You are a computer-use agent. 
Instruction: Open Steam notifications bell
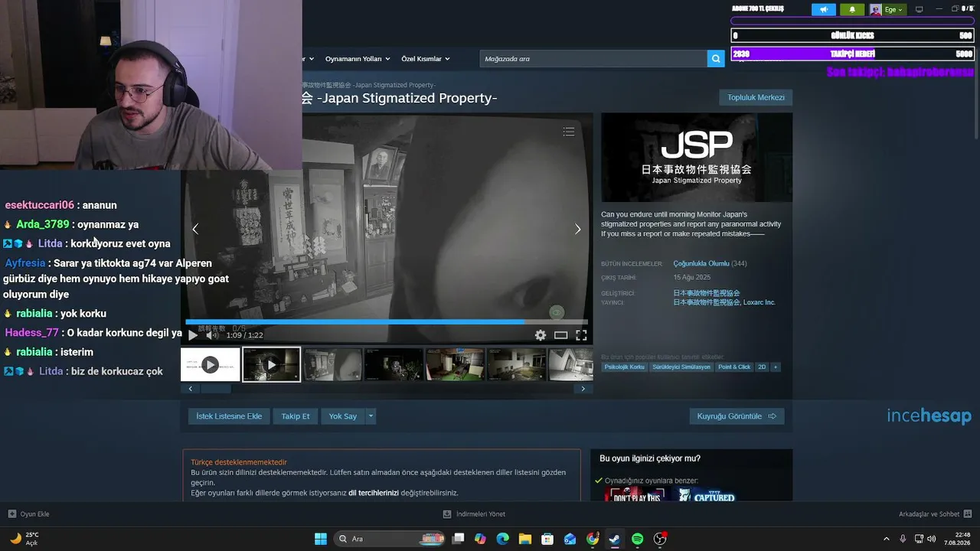tap(852, 9)
